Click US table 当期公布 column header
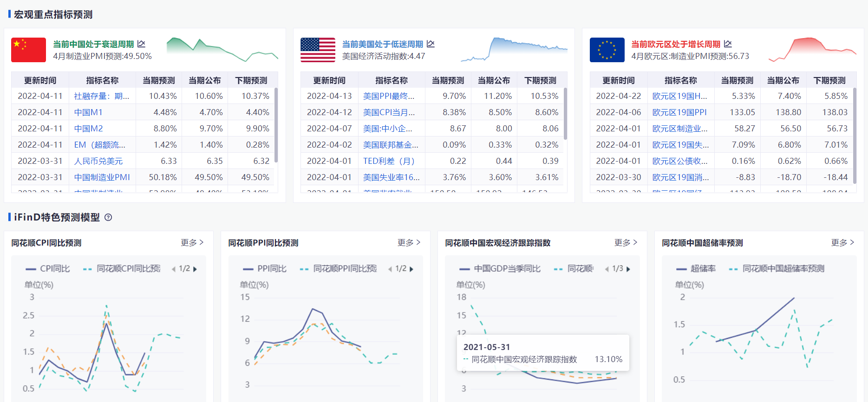Screen dimensions: 868x402 click(494, 80)
